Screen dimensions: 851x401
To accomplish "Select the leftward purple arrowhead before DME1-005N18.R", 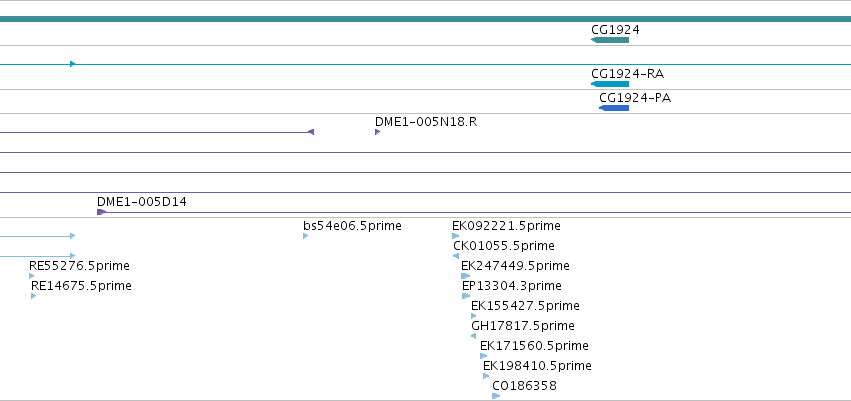I will [x=311, y=132].
